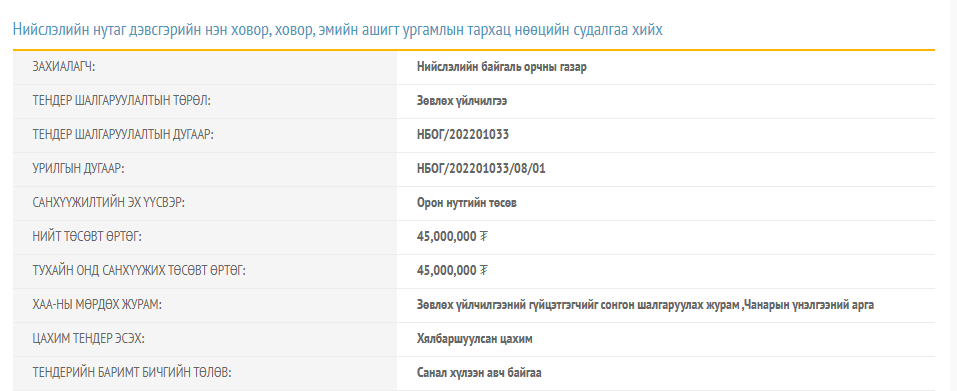Click the label 'ТУХАЙН ОНД САНХҮҮЖИХ ТӨСӨВТ ӨРТӨГ:'

click(139, 271)
